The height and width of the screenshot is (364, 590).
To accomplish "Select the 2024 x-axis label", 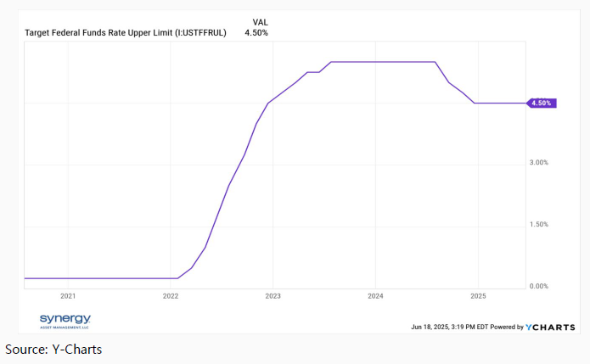I will coord(375,296).
